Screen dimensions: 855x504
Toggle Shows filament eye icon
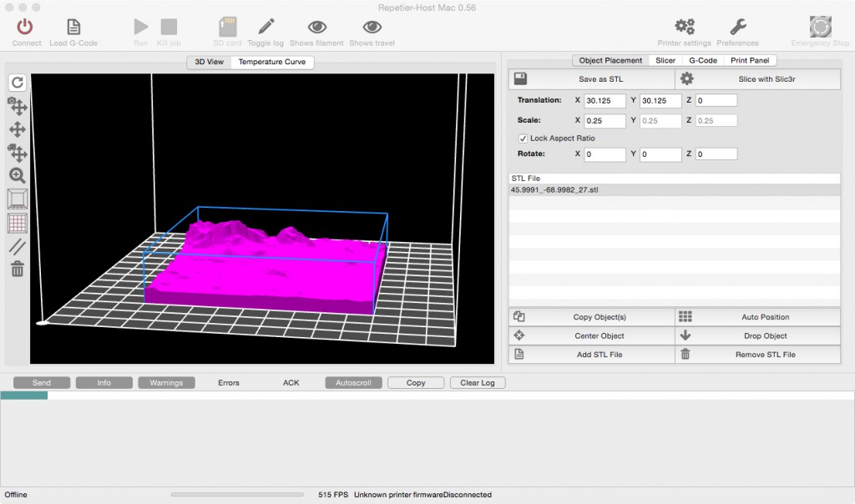pos(316,27)
